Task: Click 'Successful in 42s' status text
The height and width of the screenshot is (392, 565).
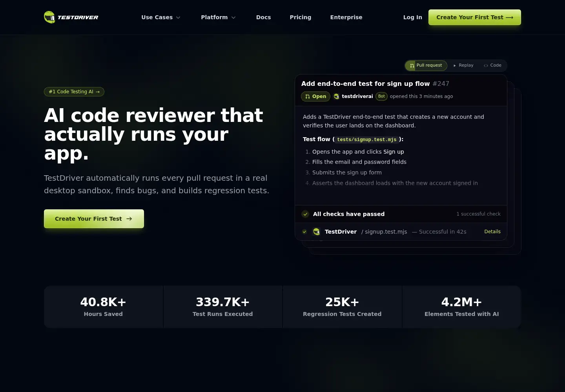Action: coord(443,232)
